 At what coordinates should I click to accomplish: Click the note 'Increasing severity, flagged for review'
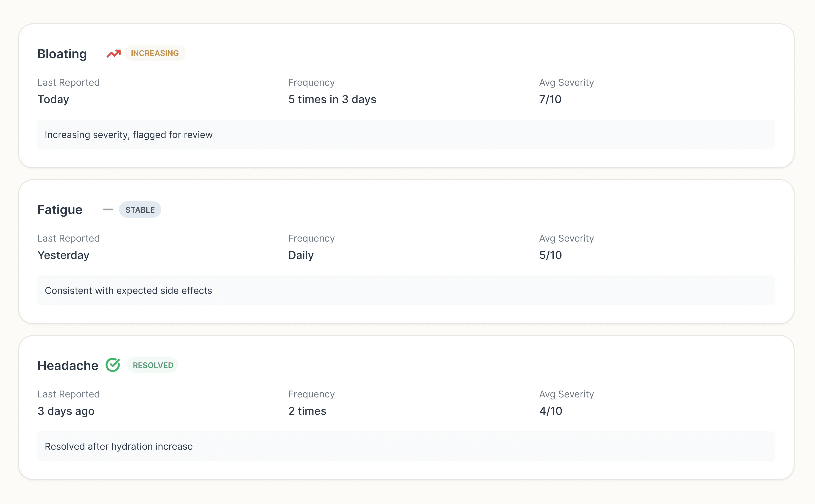pyautogui.click(x=128, y=135)
